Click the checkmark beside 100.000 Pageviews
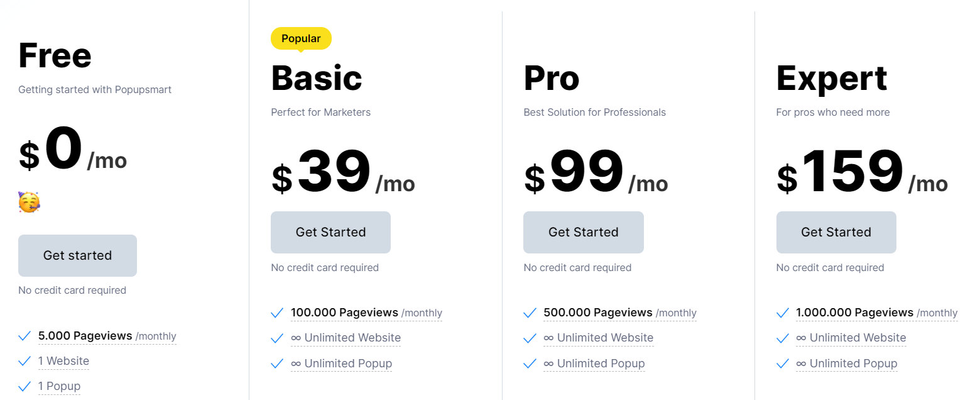The width and height of the screenshot is (980, 400). (277, 313)
